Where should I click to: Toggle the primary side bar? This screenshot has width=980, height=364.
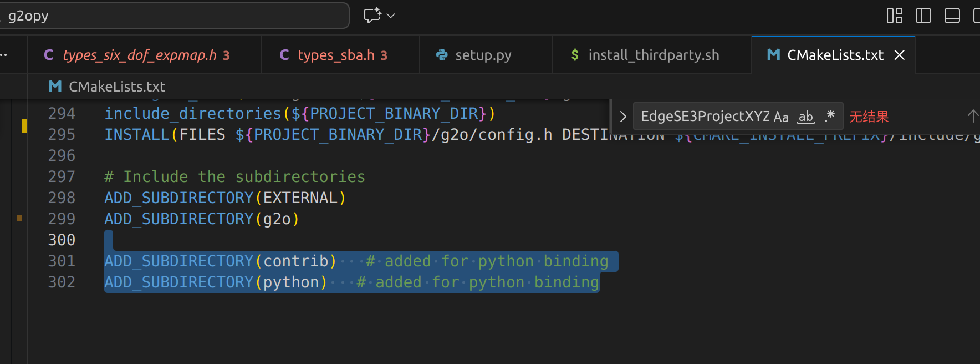point(923,16)
